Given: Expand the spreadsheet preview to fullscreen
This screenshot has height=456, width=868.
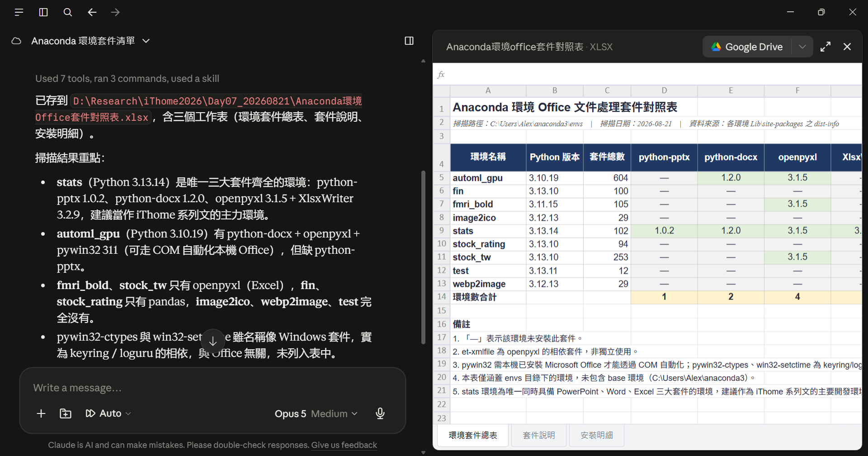Looking at the screenshot, I should click(826, 47).
